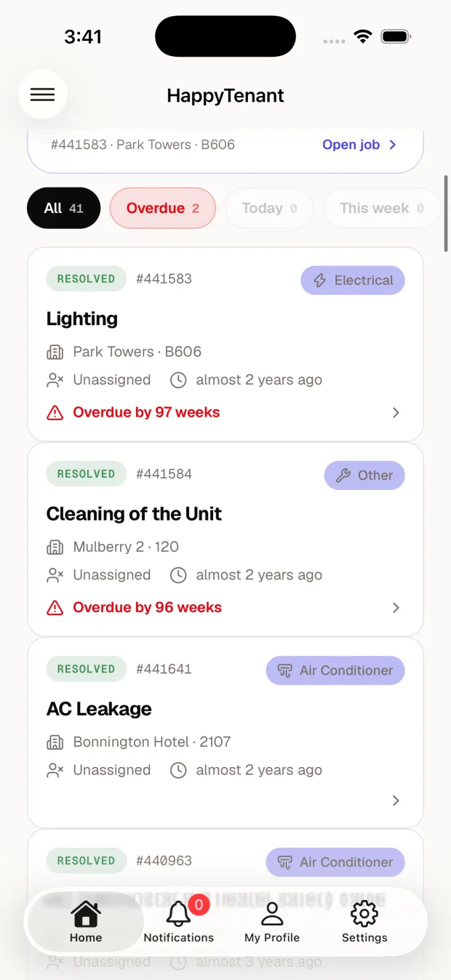451x980 pixels.
Task: Go to My Profile person icon
Action: pyautogui.click(x=272, y=913)
